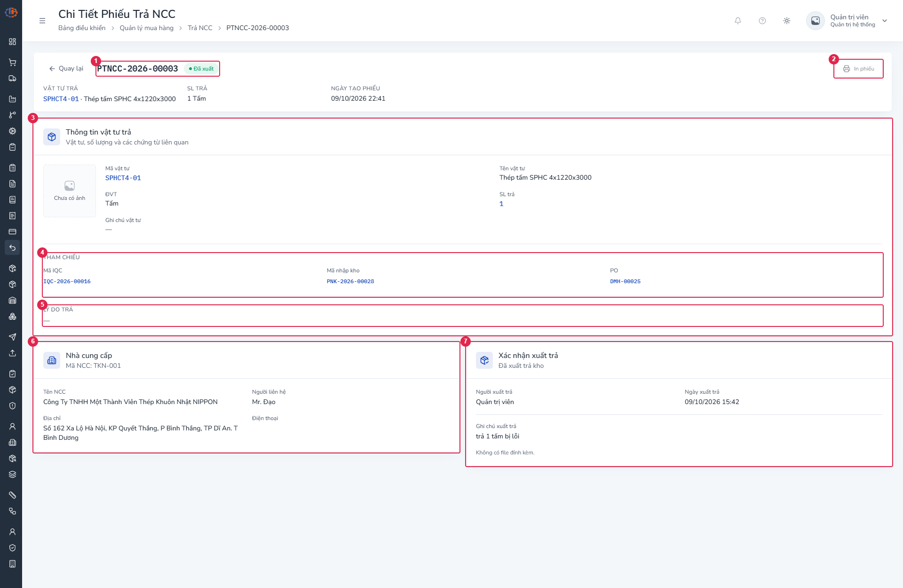
Task: Click the Đã xuất status badge
Action: [201, 69]
